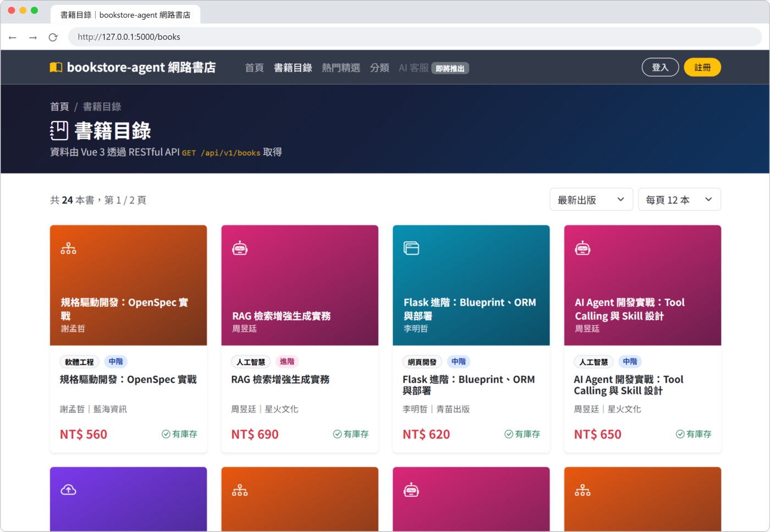Click the in-stock check icon for NT$ 620 book
Viewport: 770px width, 532px height.
tap(509, 434)
